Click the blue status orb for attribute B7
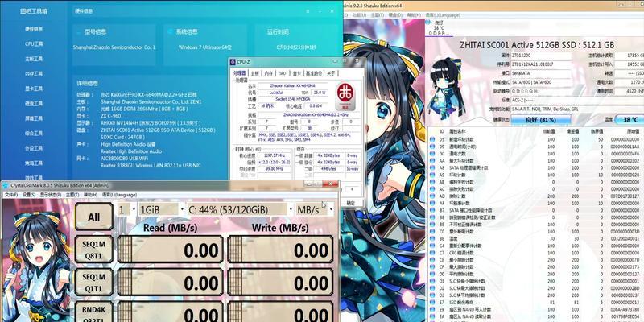Image resolution: width=644 pixels, height=322 pixels. [x=432, y=210]
